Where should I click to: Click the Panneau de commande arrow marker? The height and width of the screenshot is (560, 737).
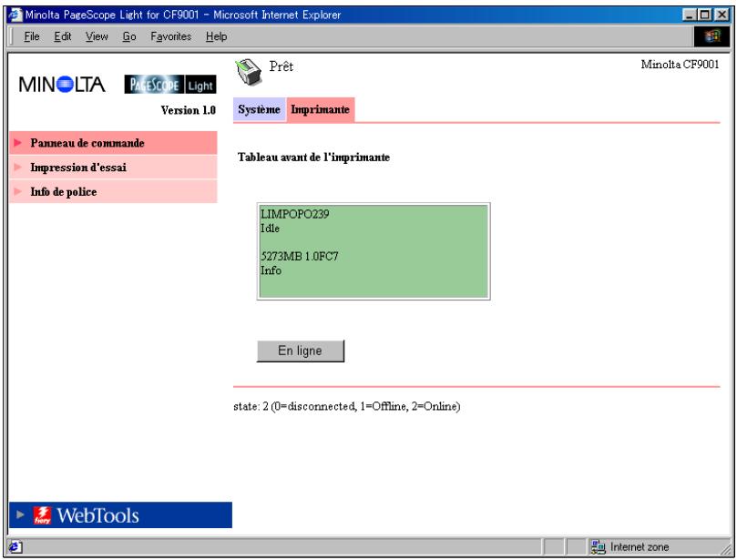[18, 142]
